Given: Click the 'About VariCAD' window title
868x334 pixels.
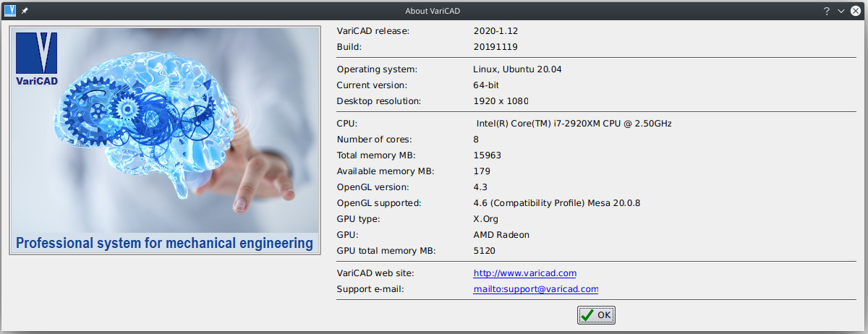Looking at the screenshot, I should point(434,11).
